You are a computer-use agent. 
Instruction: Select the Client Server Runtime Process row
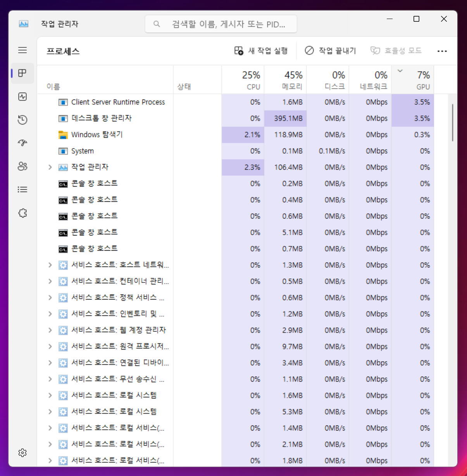(x=236, y=102)
